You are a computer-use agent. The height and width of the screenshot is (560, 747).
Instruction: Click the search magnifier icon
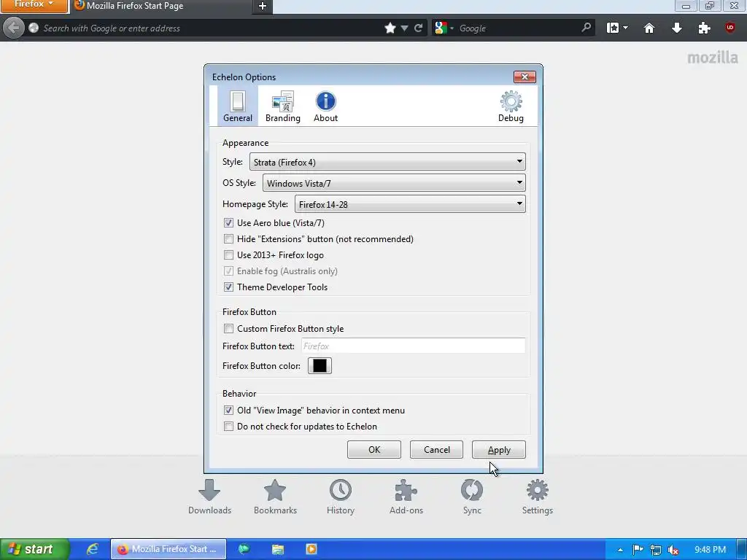587,28
